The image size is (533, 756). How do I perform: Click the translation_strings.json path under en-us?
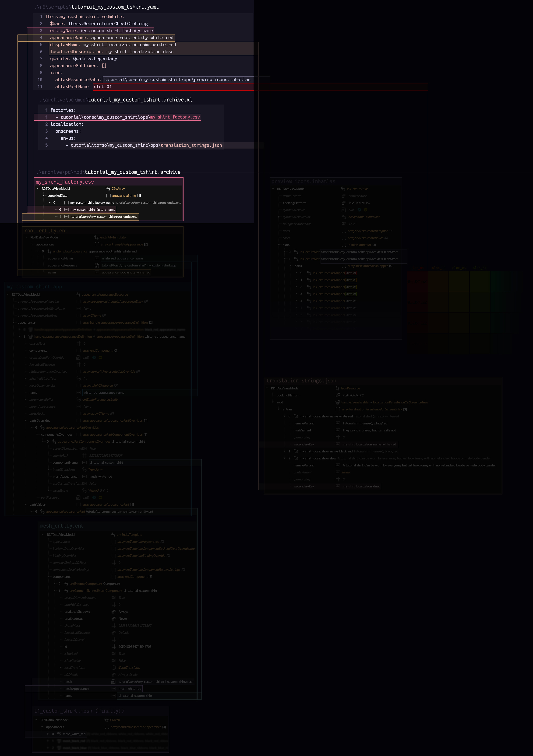[146, 145]
